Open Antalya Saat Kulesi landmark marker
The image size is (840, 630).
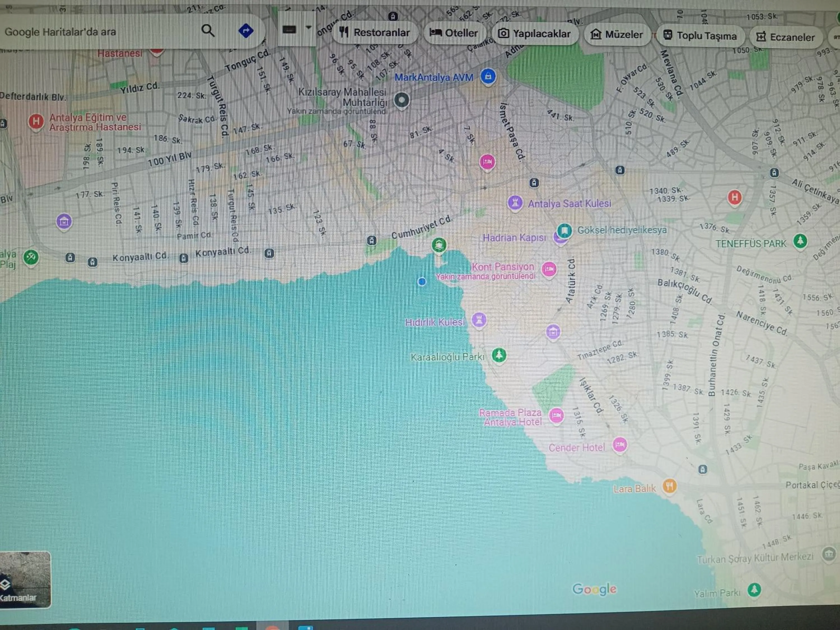click(515, 202)
